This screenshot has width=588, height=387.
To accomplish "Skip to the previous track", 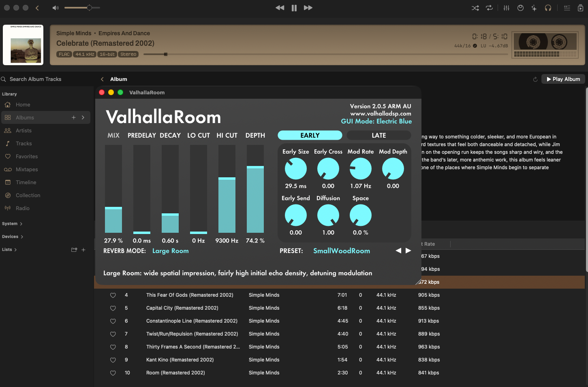I will click(x=280, y=8).
